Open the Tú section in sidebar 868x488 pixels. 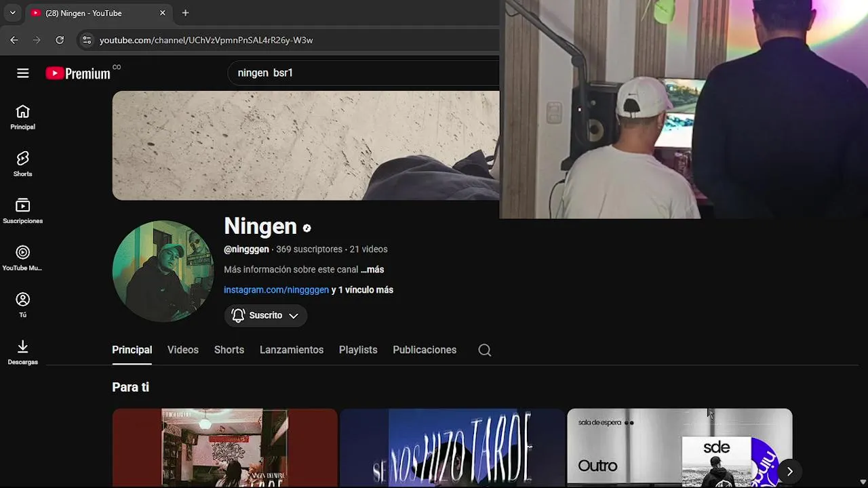[22, 305]
